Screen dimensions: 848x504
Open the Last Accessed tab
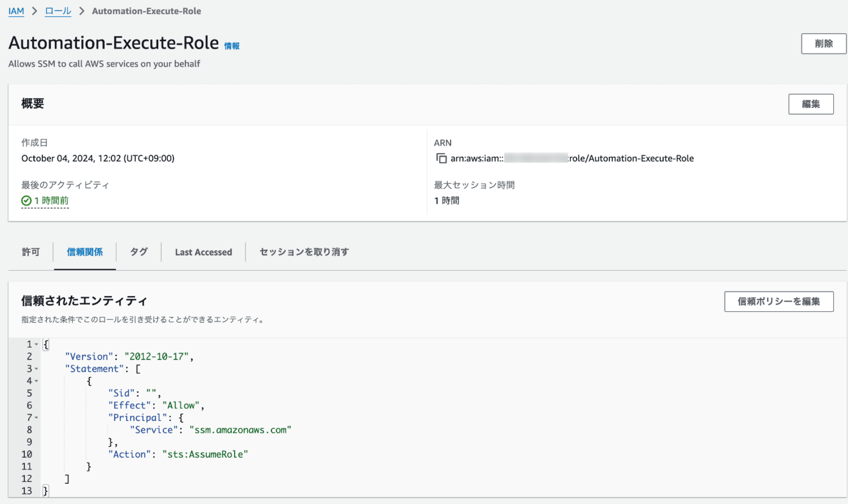tap(204, 252)
